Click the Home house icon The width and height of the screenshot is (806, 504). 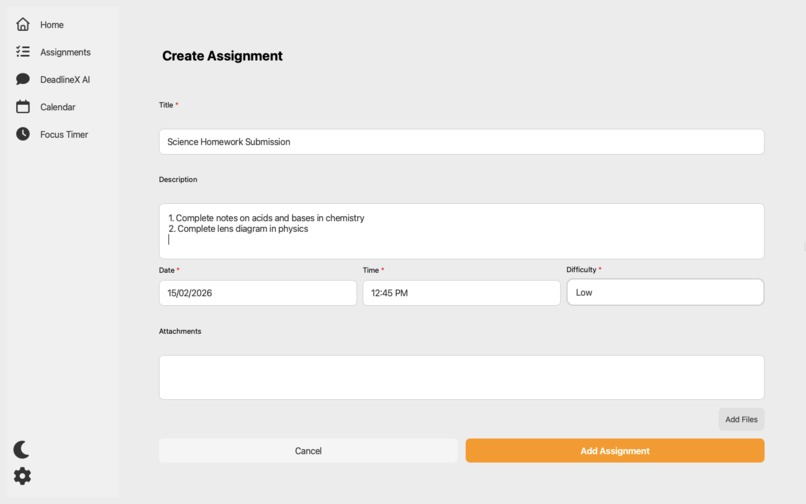coord(23,24)
